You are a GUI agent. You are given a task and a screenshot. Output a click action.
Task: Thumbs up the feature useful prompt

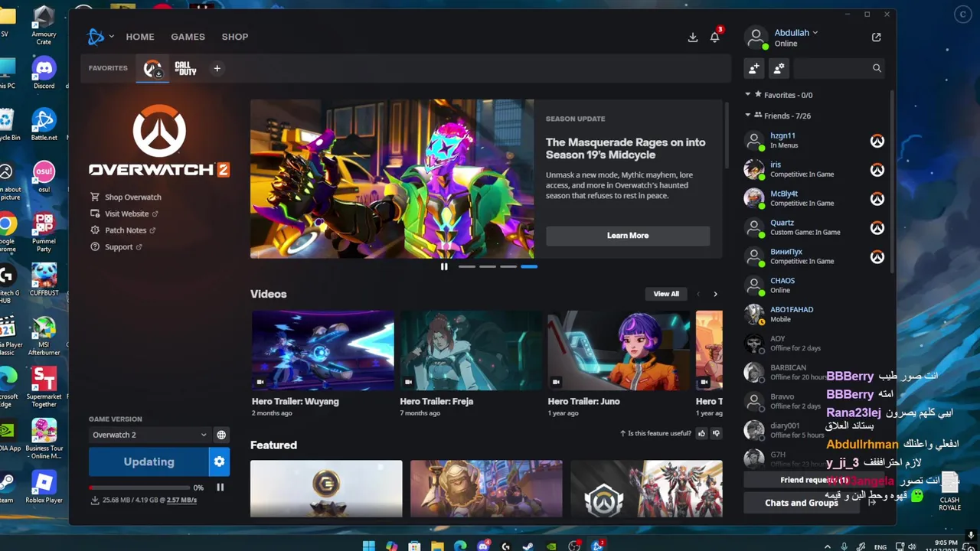pyautogui.click(x=701, y=433)
